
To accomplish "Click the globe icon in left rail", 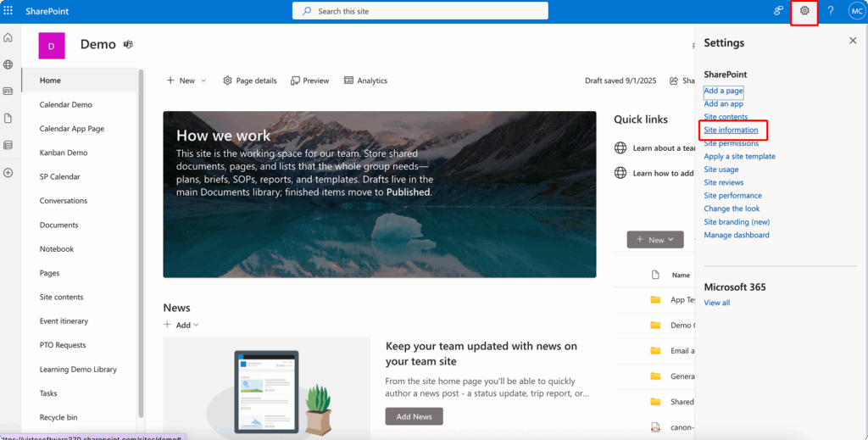I will (8, 64).
